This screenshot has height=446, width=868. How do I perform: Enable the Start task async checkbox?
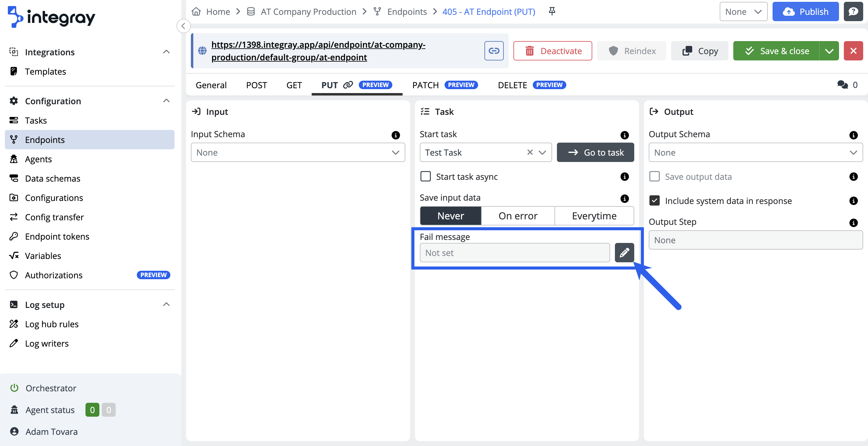426,176
